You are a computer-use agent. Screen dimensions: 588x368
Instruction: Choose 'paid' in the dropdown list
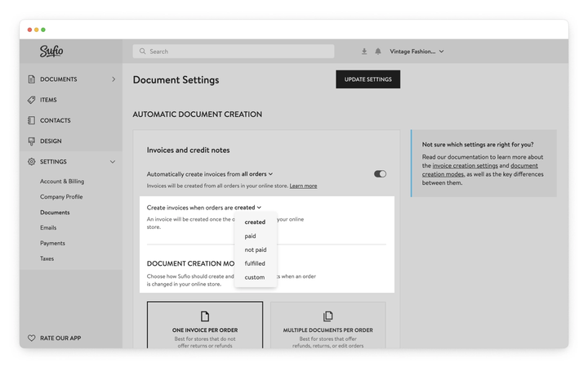coord(250,236)
